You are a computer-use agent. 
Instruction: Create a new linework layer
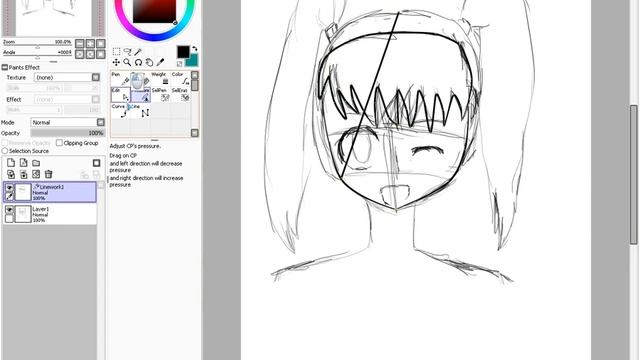pos(24,163)
